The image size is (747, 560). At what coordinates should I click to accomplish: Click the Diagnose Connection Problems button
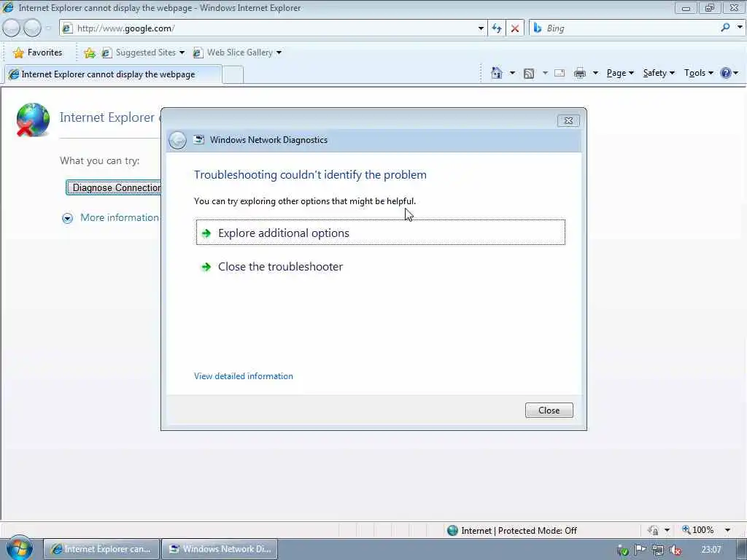(x=113, y=187)
